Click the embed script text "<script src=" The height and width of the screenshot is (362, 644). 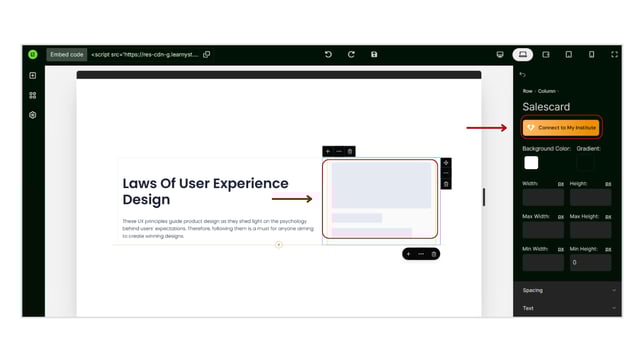[145, 54]
